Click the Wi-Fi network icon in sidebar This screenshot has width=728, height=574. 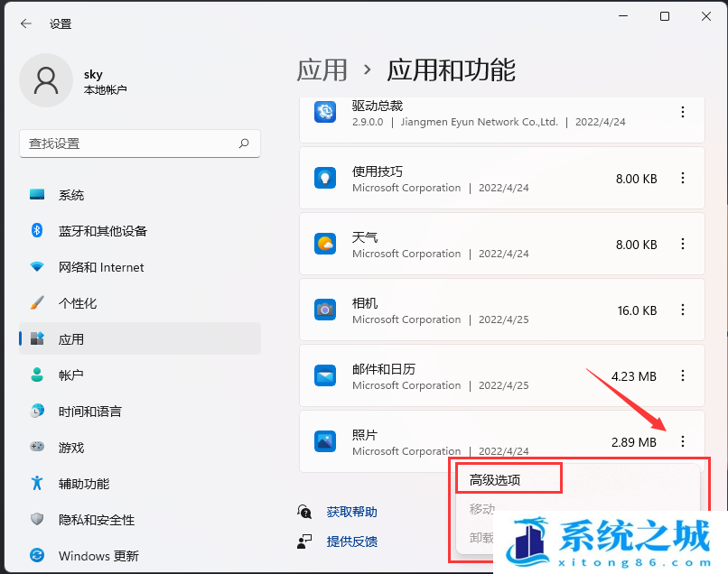(x=37, y=266)
